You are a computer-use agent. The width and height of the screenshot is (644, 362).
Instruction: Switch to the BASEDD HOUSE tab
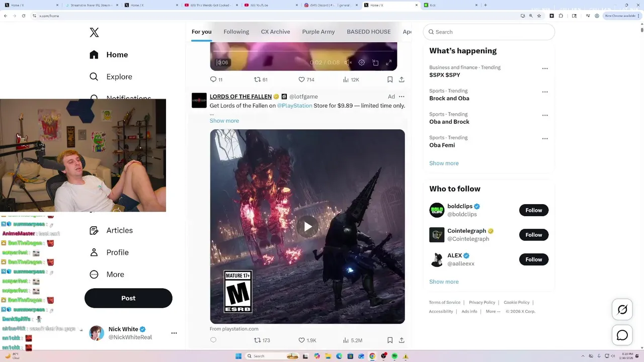(368, 32)
